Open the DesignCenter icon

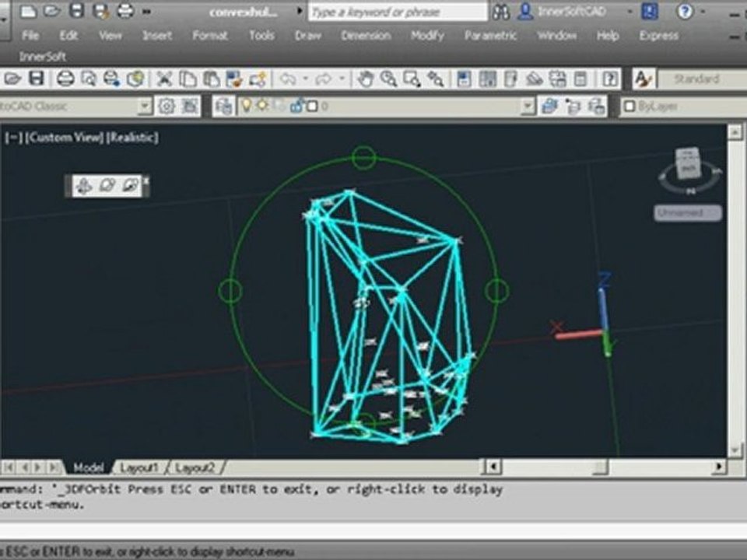(487, 79)
